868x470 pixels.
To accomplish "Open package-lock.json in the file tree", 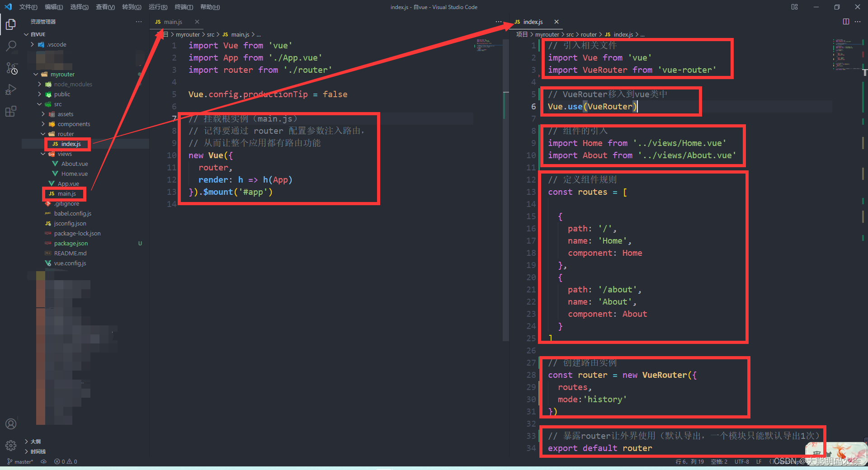I will click(86, 233).
